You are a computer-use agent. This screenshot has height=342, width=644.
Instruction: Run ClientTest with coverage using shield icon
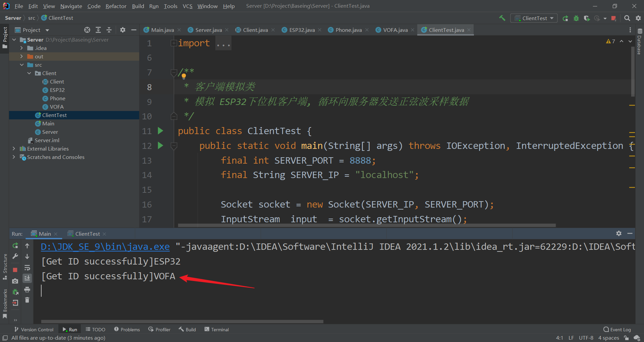point(587,18)
